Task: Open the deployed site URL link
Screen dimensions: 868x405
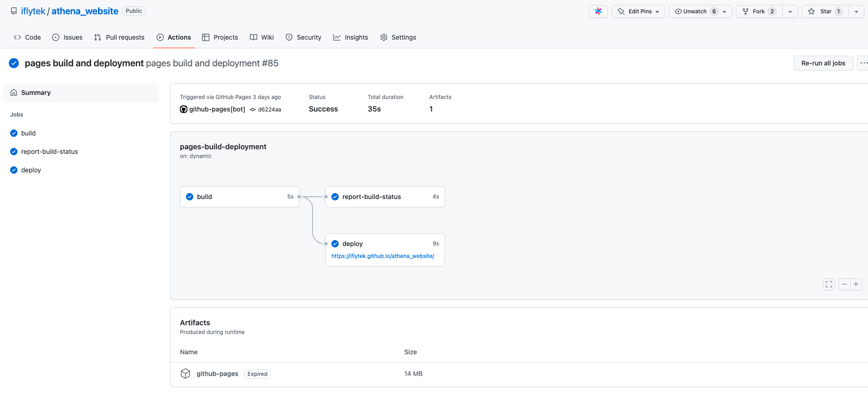Action: (383, 256)
